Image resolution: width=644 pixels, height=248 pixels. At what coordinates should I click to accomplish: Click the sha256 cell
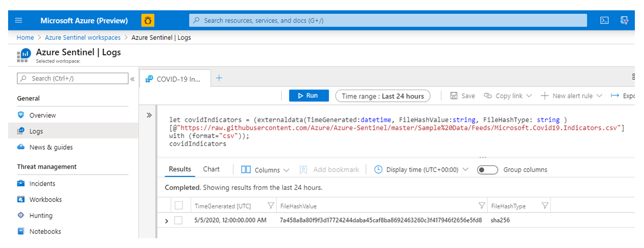(x=500, y=220)
